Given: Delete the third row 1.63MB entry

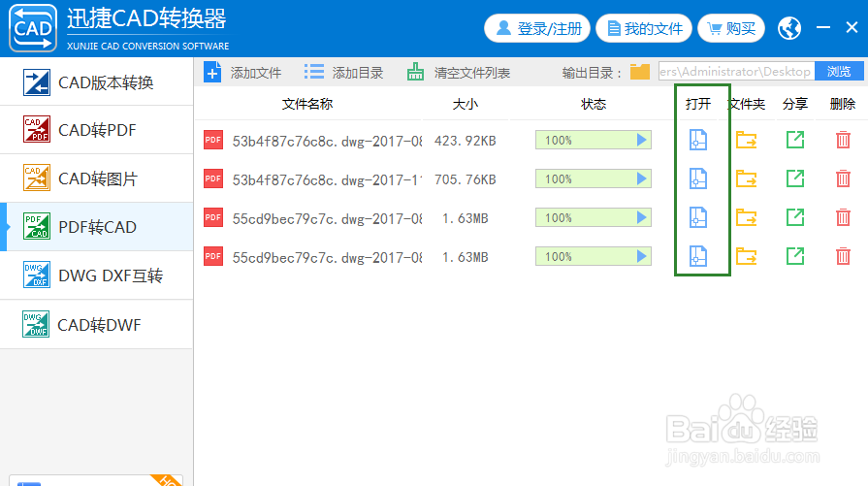Looking at the screenshot, I should coord(843,217).
